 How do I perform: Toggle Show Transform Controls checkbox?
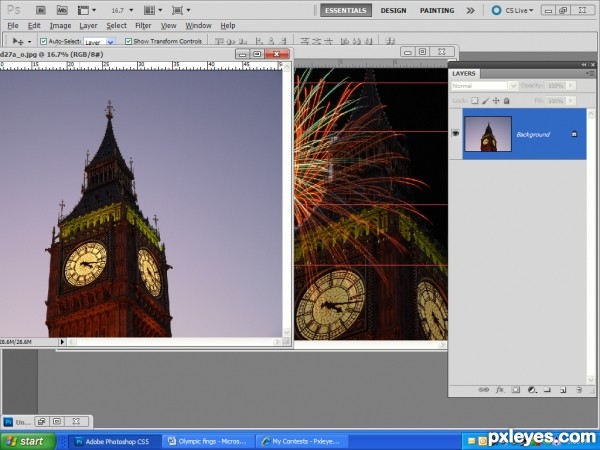click(129, 41)
